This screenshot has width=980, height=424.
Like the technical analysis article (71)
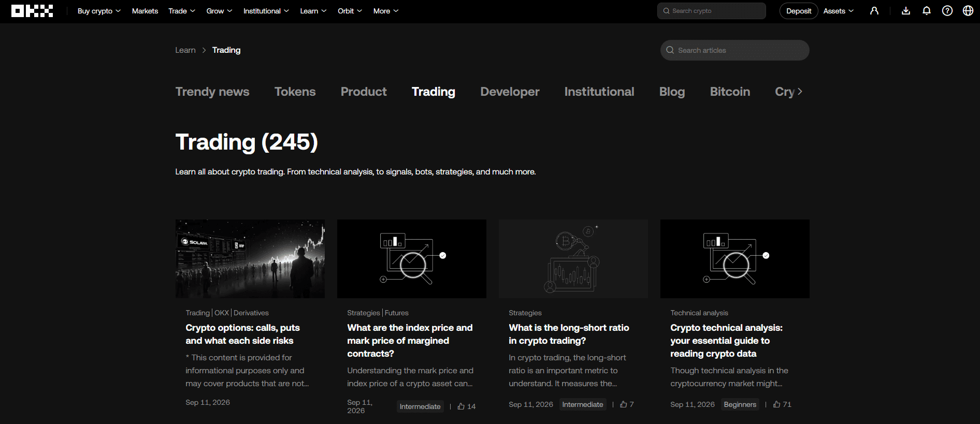pyautogui.click(x=782, y=404)
